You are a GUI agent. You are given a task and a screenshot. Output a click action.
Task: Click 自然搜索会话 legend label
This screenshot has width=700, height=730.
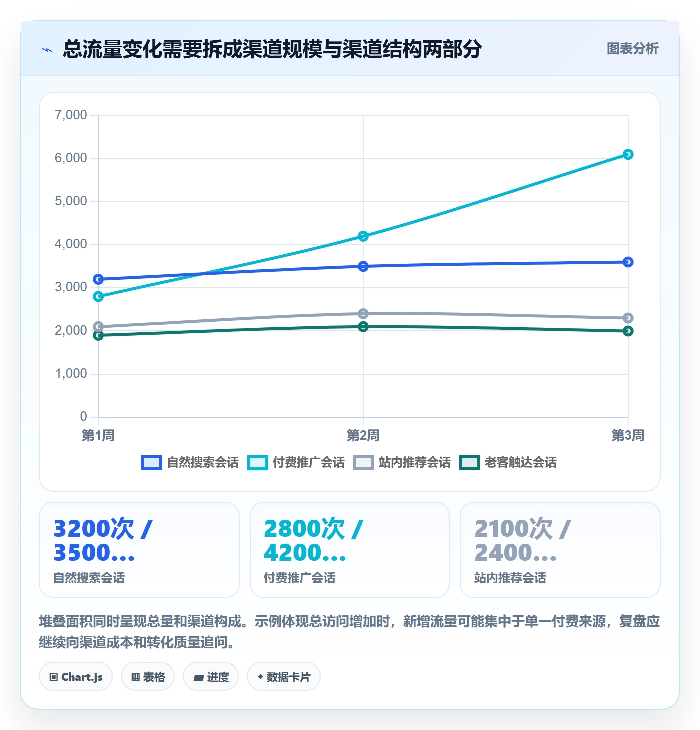point(203,463)
